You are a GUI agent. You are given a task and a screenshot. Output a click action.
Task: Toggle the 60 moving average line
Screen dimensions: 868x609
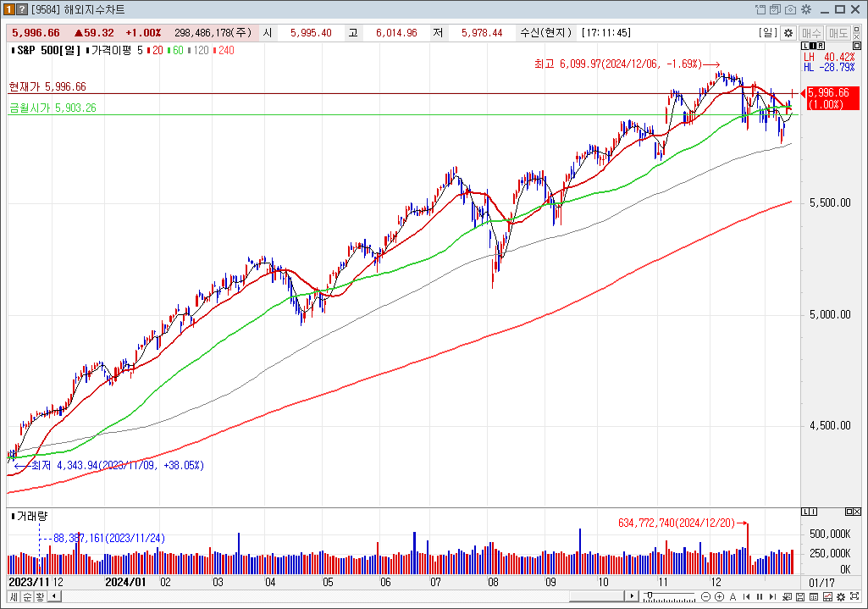[177, 50]
